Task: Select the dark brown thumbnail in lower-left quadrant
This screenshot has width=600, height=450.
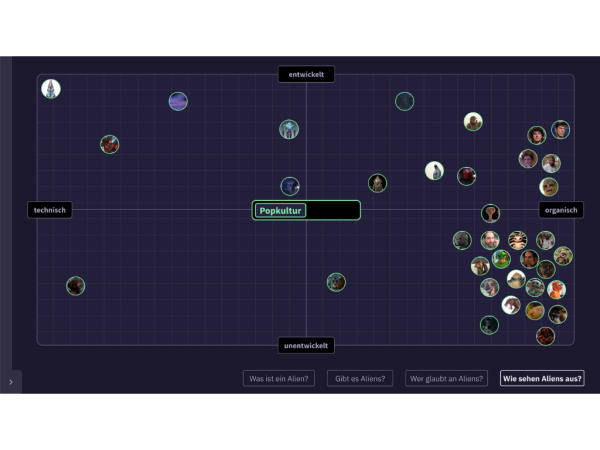Action: (x=76, y=285)
